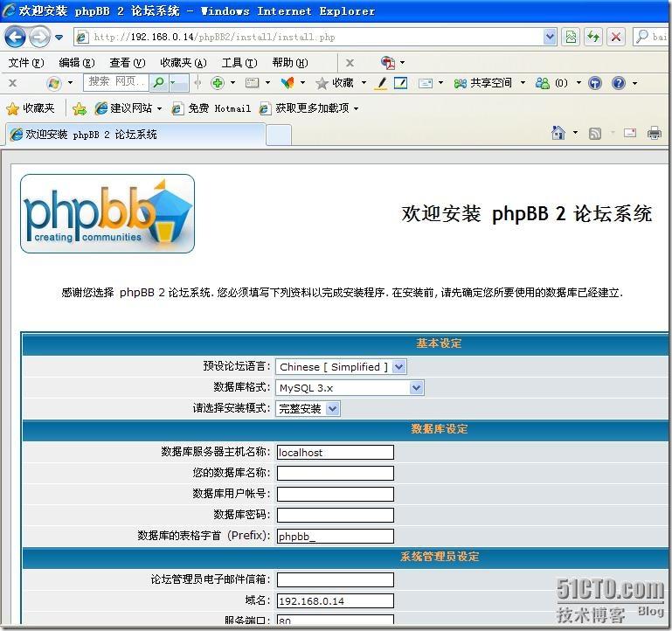Viewport: 672px width, 631px height.
Task: Click the blog writer notepad icon
Action: click(x=400, y=83)
